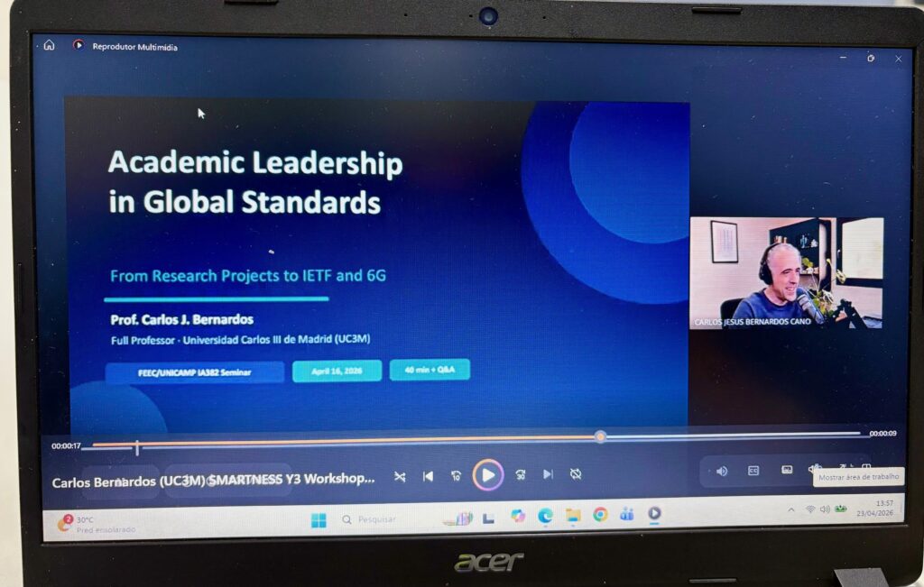Click the volume speaker icon
Screen dimensions: 924x587
point(722,471)
